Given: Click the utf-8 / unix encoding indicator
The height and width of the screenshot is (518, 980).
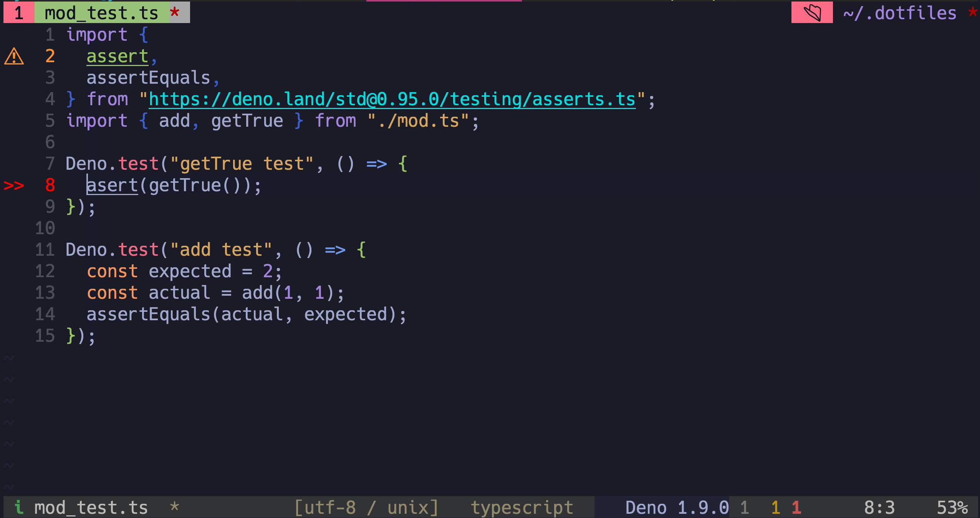Looking at the screenshot, I should pos(366,507).
